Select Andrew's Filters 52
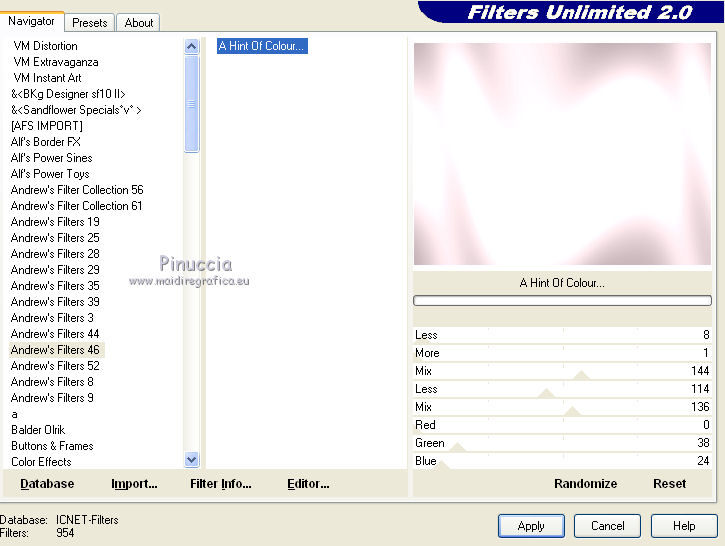The image size is (725, 546). click(x=55, y=366)
